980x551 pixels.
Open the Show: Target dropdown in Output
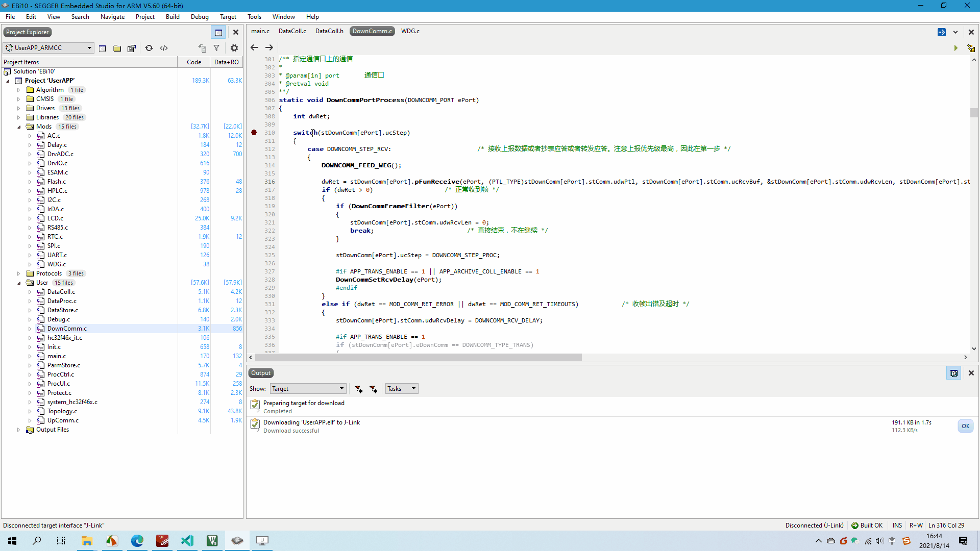point(308,389)
